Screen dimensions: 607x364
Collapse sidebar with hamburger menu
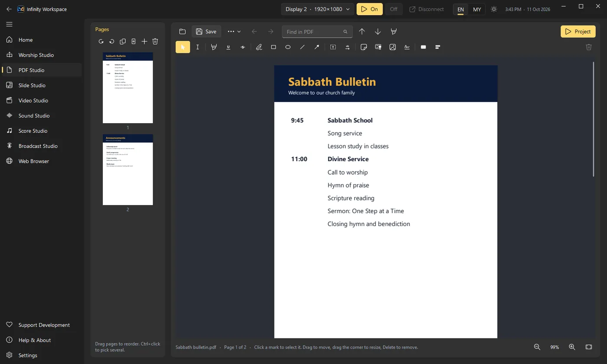[9, 24]
